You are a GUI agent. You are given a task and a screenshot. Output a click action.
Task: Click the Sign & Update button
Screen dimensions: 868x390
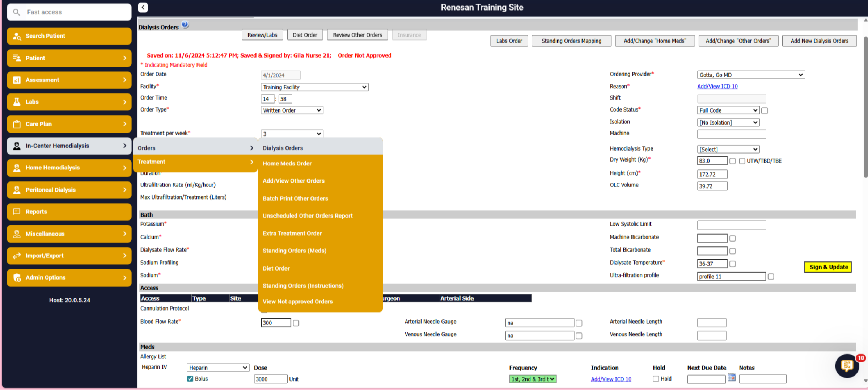(x=828, y=267)
